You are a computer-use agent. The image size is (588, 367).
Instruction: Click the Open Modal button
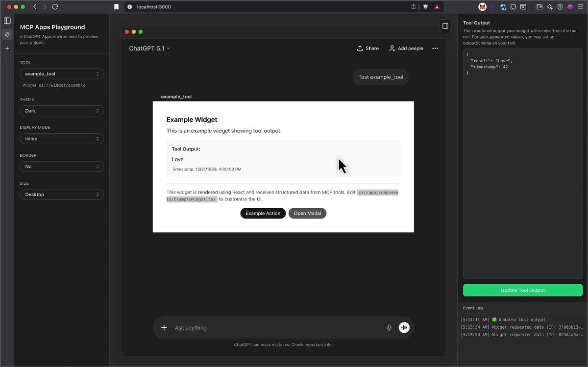307,213
